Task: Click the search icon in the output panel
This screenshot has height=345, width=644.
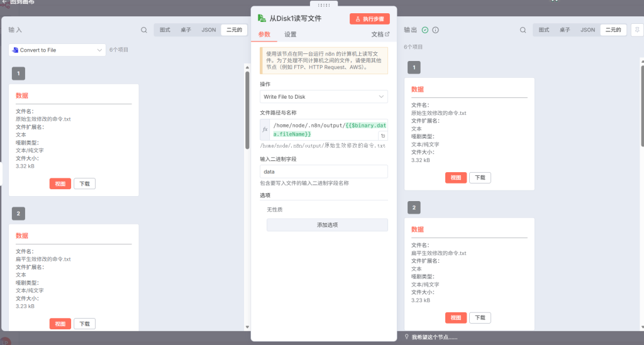Action: tap(523, 30)
